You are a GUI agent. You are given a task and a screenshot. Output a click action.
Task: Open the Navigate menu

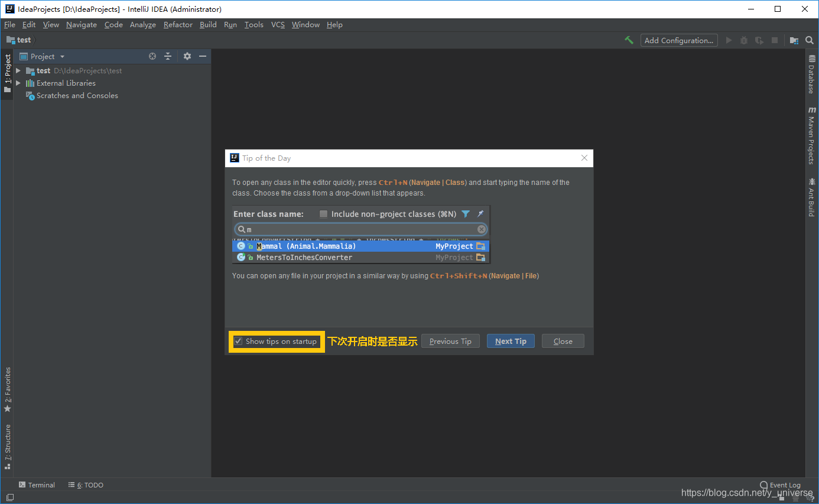(82, 25)
